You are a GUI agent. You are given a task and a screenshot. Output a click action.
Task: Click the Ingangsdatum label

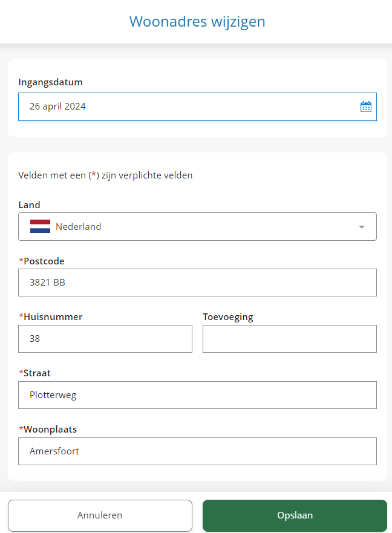[50, 82]
